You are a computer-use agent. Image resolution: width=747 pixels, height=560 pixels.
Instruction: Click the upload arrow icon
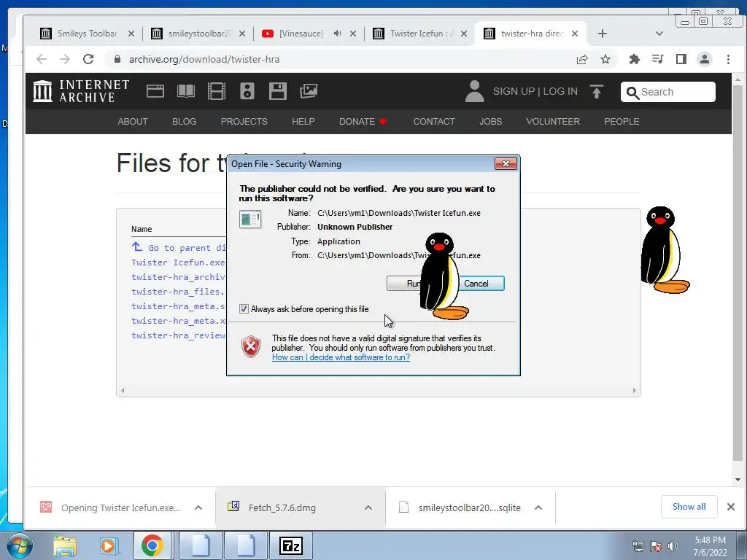tap(597, 91)
